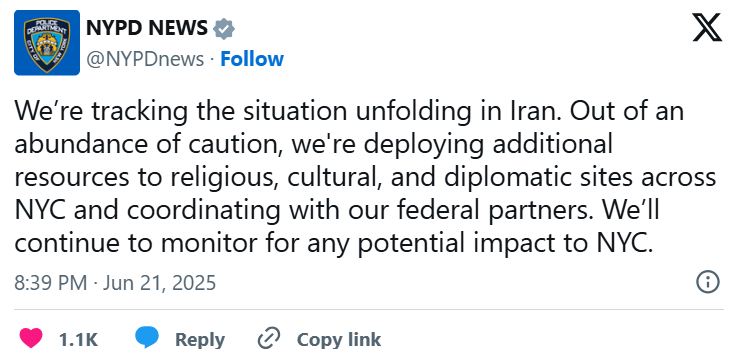Open the Twitter info circle icon
This screenshot has width=739, height=363.
(707, 282)
